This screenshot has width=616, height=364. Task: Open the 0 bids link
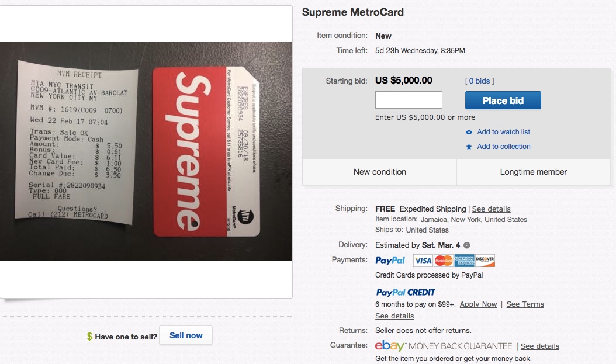(x=479, y=81)
